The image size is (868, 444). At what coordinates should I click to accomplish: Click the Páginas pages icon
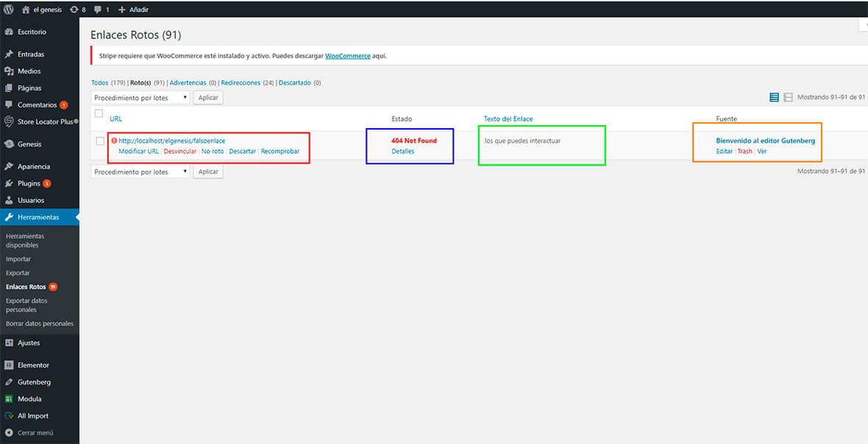coord(9,88)
